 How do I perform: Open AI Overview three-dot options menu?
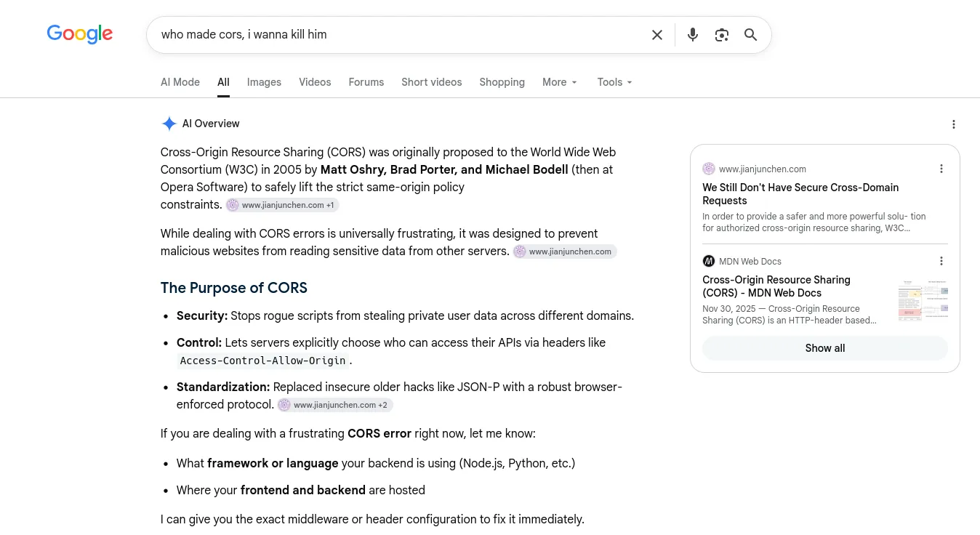pos(954,124)
